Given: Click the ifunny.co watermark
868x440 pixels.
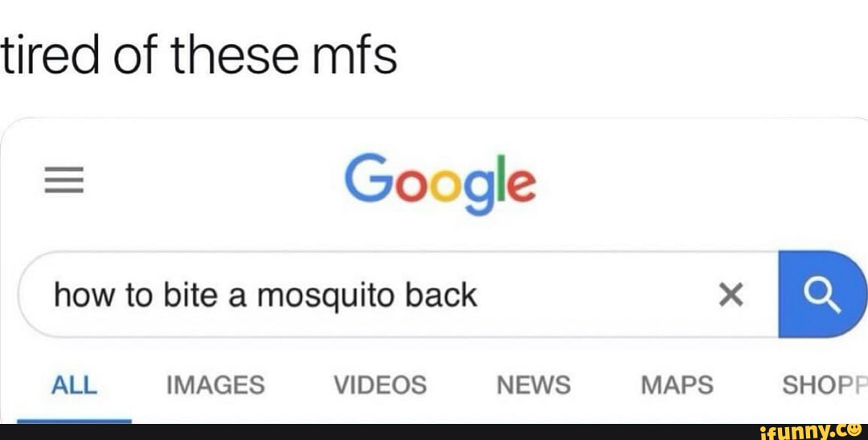Looking at the screenshot, I should (812, 431).
